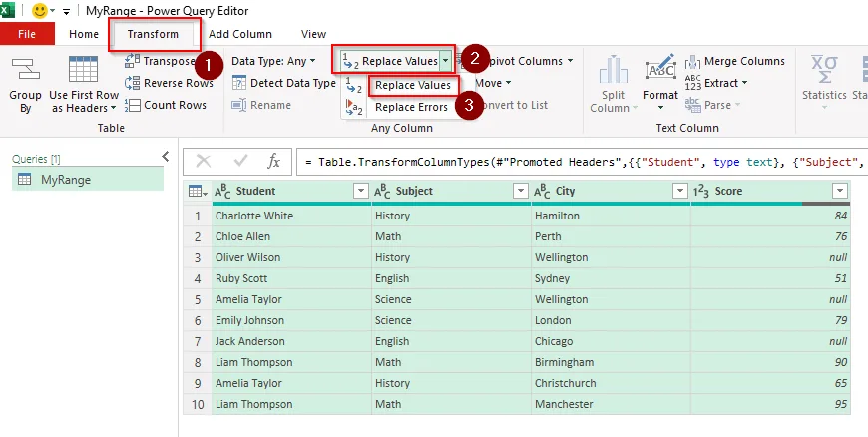Click the cell Charlotte White
This screenshot has width=868, height=437.
[291, 216]
